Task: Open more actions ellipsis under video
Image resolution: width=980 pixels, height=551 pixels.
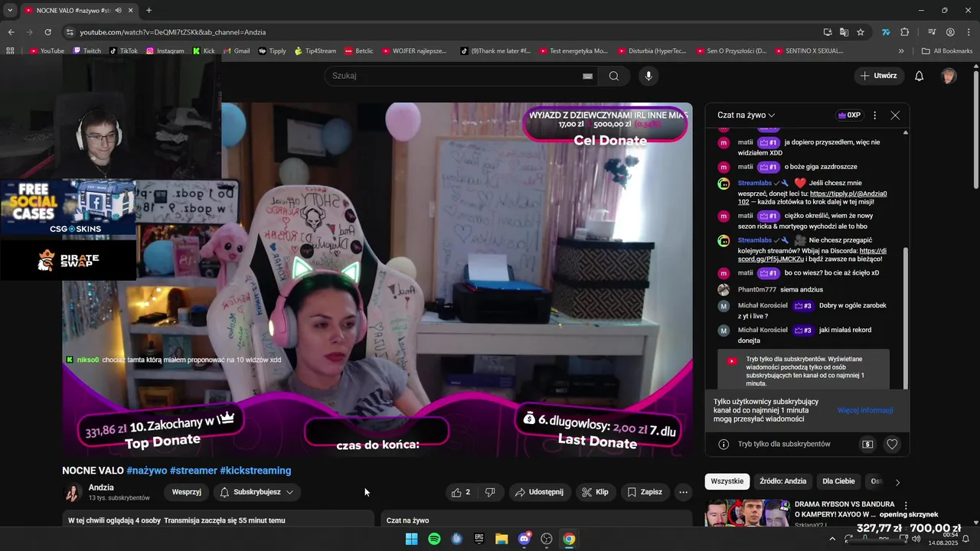Action: (x=683, y=492)
